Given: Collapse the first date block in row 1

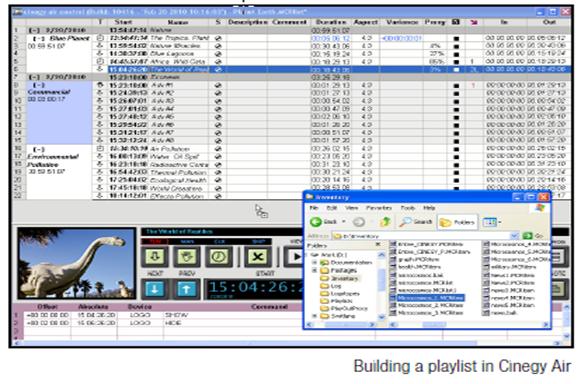Looking at the screenshot, I should point(35,30).
